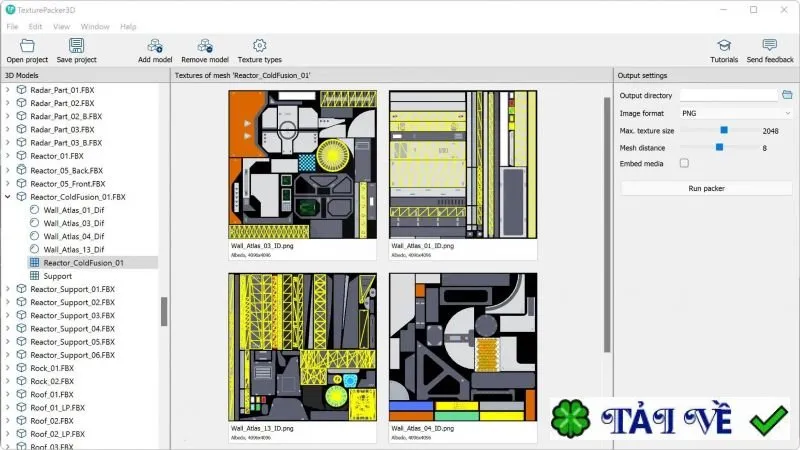Click the Remove model icon

click(205, 46)
